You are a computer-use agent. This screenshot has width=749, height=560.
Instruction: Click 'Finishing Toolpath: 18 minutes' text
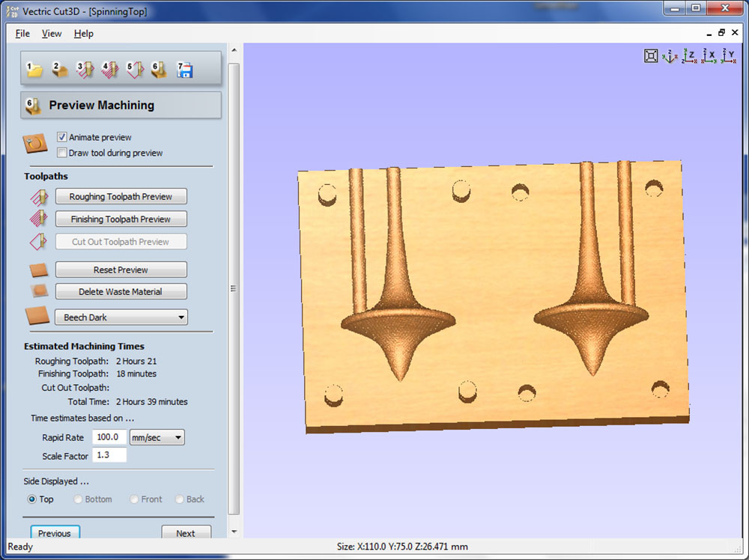point(97,374)
